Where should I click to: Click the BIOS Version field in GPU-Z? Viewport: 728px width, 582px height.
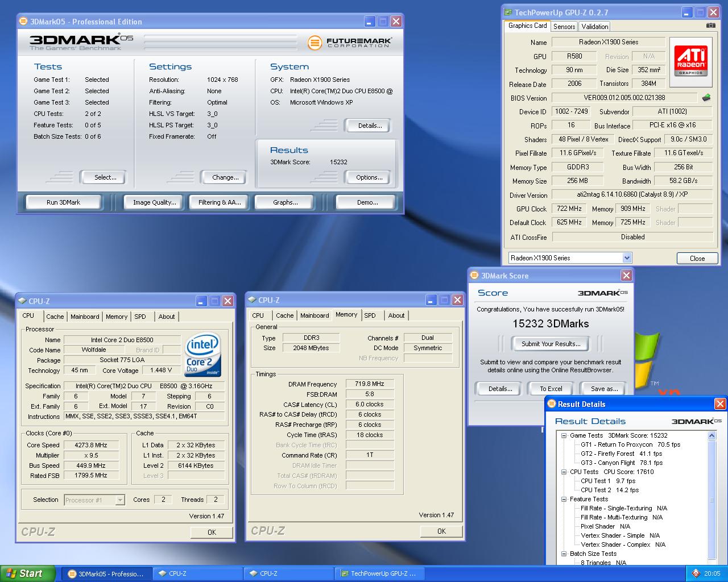[x=624, y=98]
